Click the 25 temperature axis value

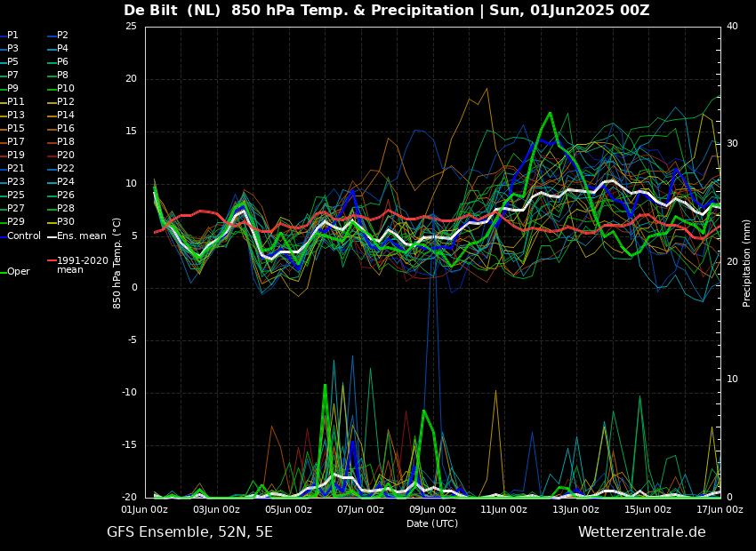131,26
